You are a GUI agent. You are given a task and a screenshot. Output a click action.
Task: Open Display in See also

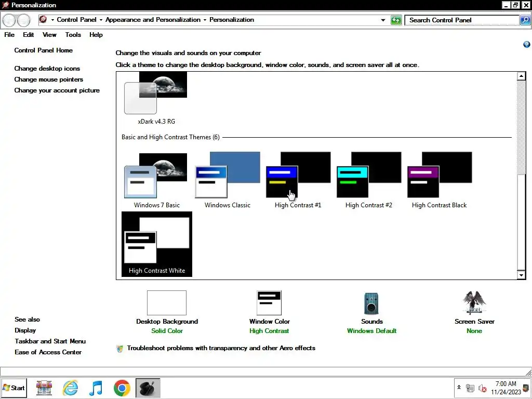(25, 330)
